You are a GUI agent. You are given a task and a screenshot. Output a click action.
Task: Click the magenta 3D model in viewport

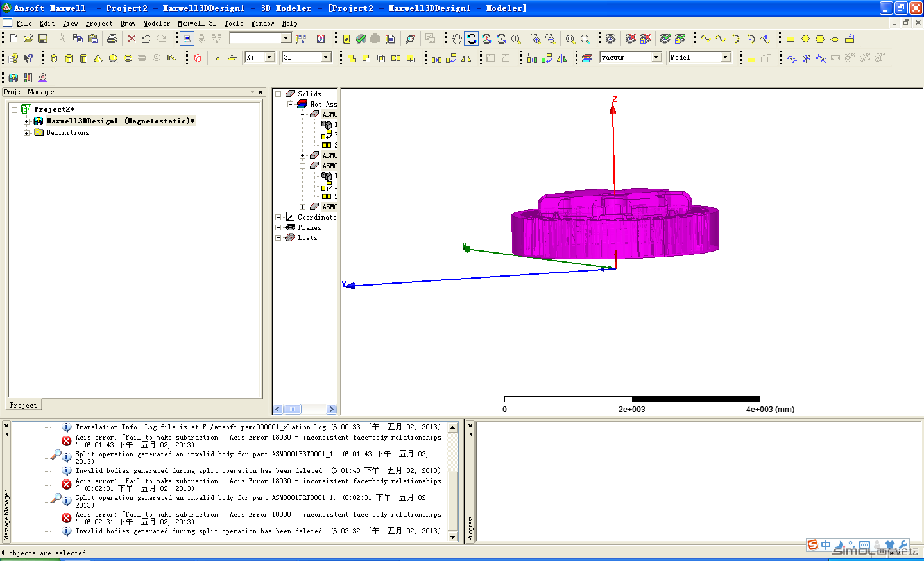(615, 225)
